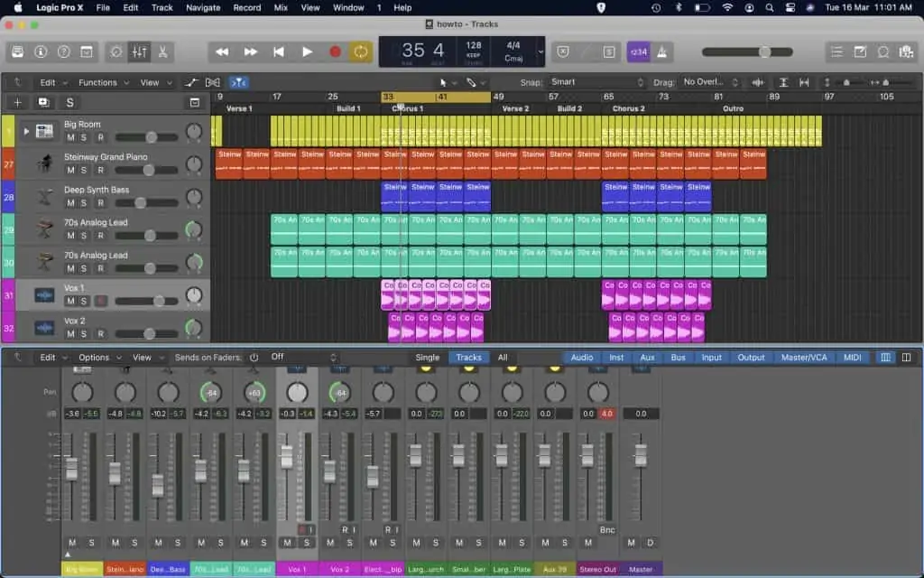This screenshot has height=578, width=924.
Task: Click the red Record button
Action: click(x=336, y=51)
